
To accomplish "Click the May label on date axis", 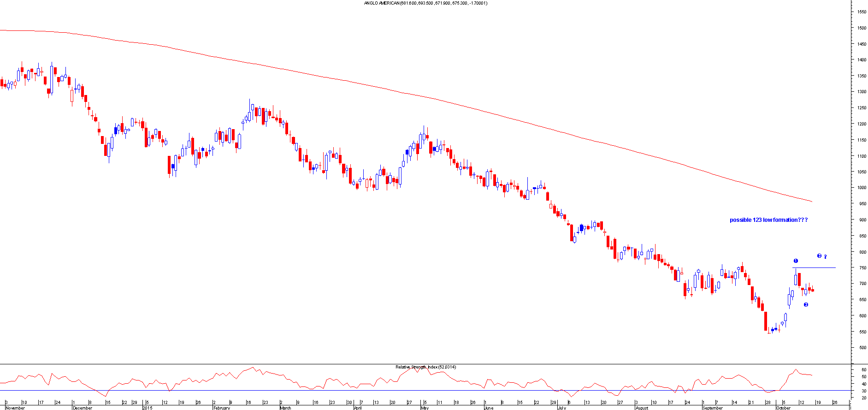I will 425,408.
